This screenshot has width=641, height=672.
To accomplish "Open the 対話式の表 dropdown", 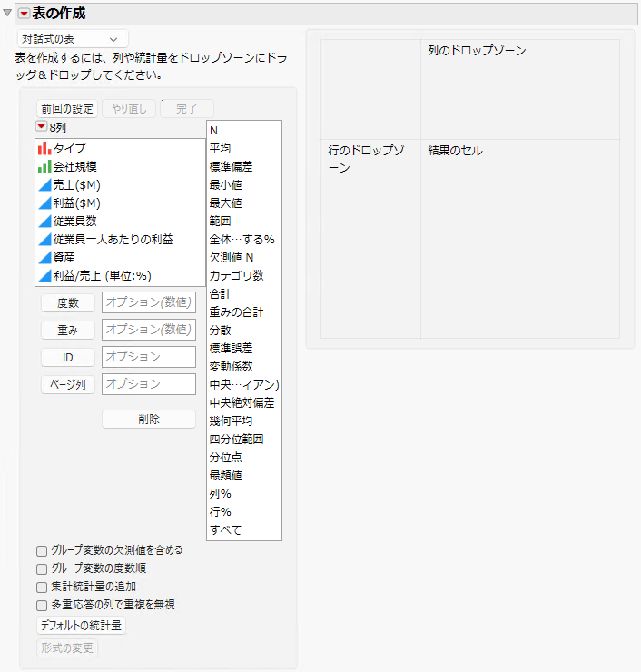I will click(73, 39).
